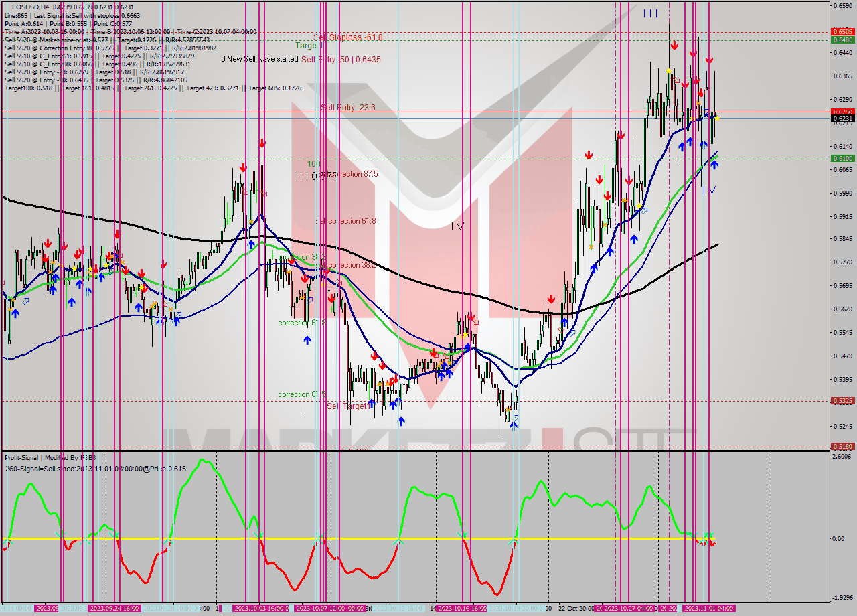Click the small red arrow in the Profit-Signal panel
The width and height of the screenshot is (857, 616).
pos(712,544)
